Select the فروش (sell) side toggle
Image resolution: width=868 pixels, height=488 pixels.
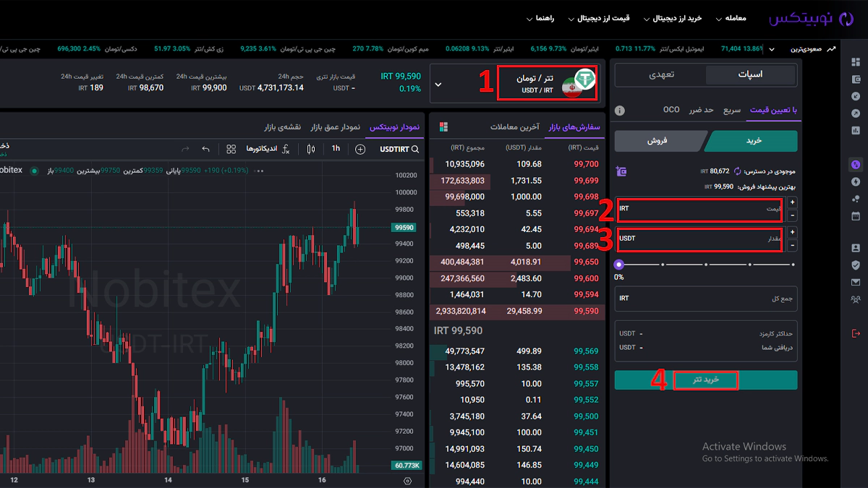(x=660, y=141)
